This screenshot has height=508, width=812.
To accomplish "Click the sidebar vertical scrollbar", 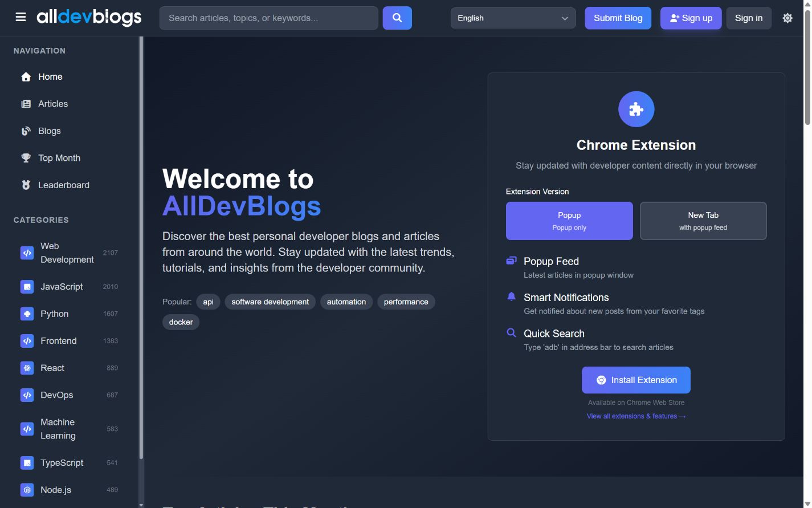I will pyautogui.click(x=141, y=248).
